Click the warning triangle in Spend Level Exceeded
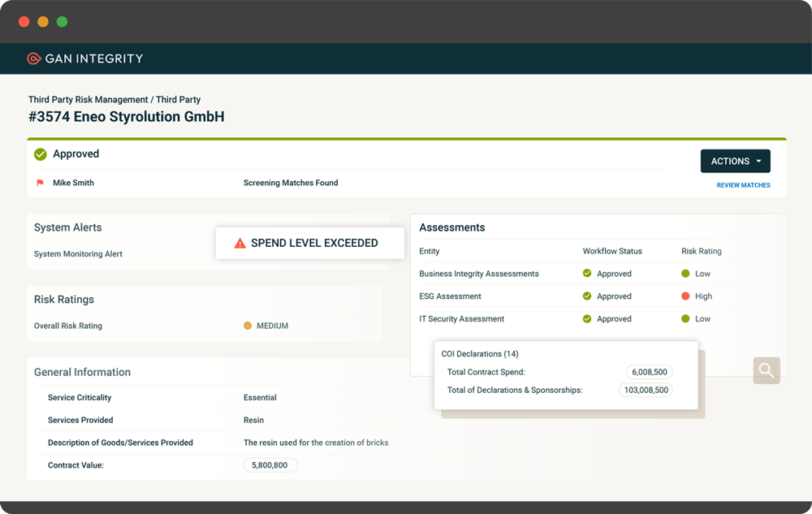812x514 pixels. pyautogui.click(x=240, y=244)
